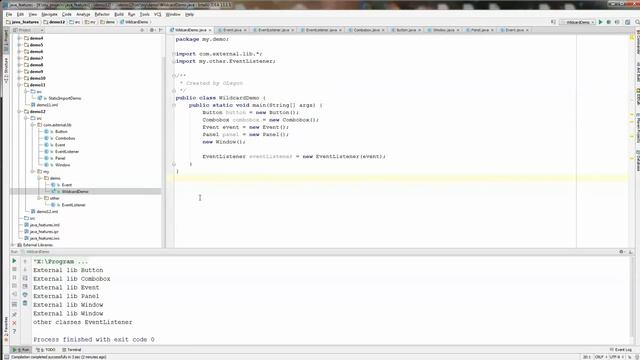The height and width of the screenshot is (360, 640).
Task: Toggle Pause Output in Run panel
Action: 14,278
